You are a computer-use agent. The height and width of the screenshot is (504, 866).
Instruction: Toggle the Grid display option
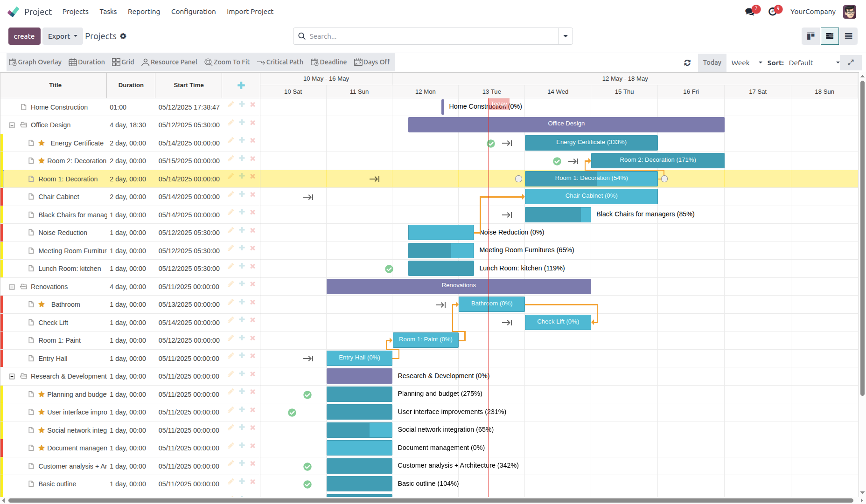click(123, 62)
